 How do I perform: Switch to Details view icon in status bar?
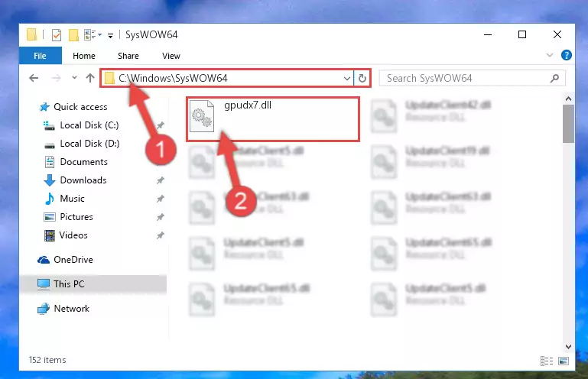(547, 361)
